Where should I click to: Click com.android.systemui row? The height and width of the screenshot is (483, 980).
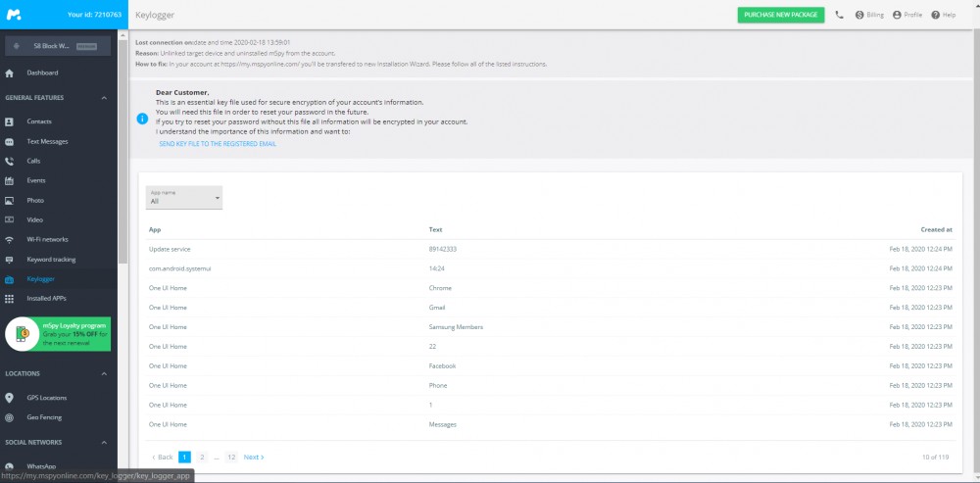click(x=551, y=268)
